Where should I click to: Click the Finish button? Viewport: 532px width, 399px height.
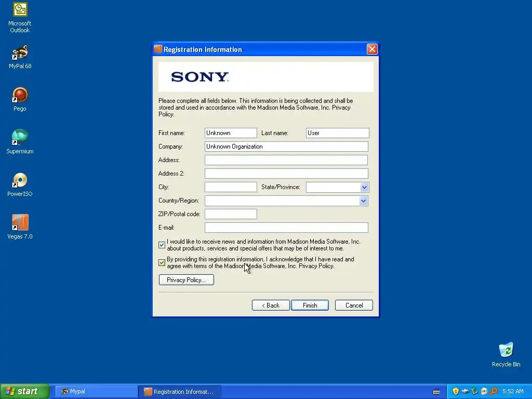310,305
